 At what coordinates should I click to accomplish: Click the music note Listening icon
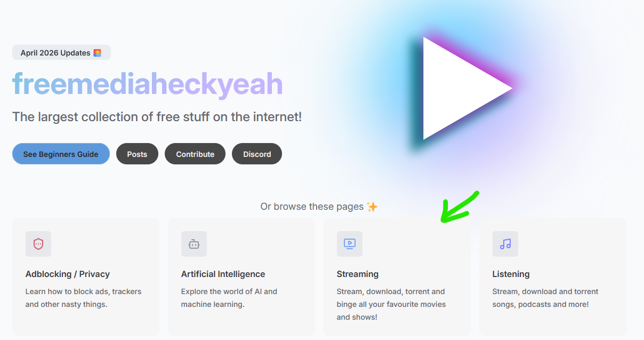[505, 244]
